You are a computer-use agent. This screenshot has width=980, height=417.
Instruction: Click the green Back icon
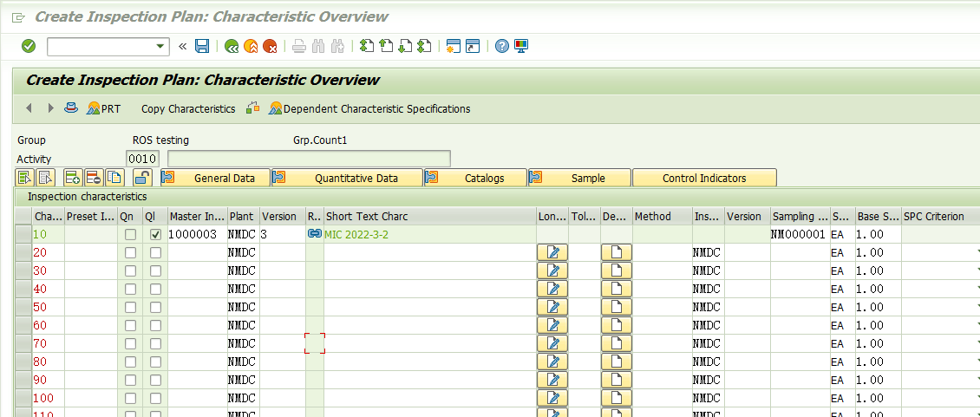click(232, 46)
